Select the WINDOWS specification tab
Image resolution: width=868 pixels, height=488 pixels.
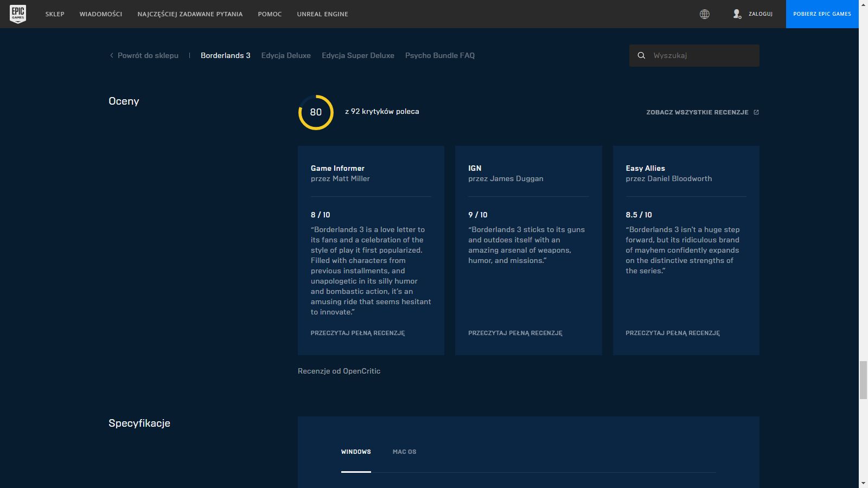click(x=356, y=452)
